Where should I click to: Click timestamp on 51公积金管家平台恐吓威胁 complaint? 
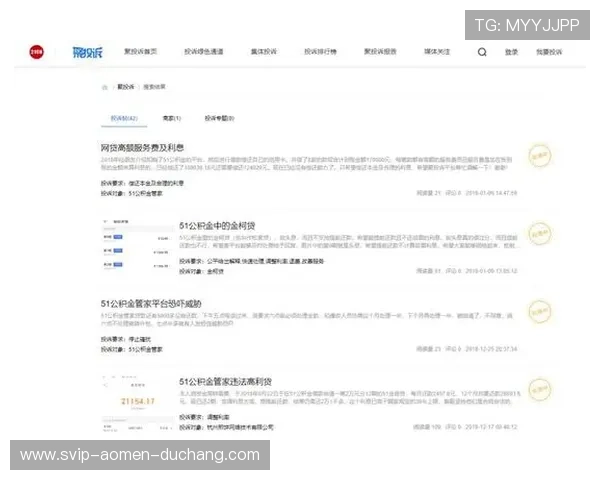(x=491, y=349)
